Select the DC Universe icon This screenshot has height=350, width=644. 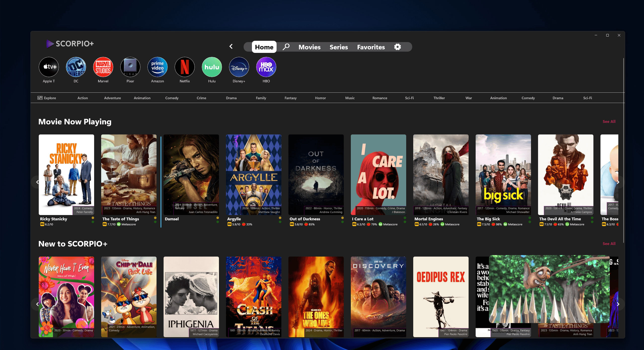76,67
